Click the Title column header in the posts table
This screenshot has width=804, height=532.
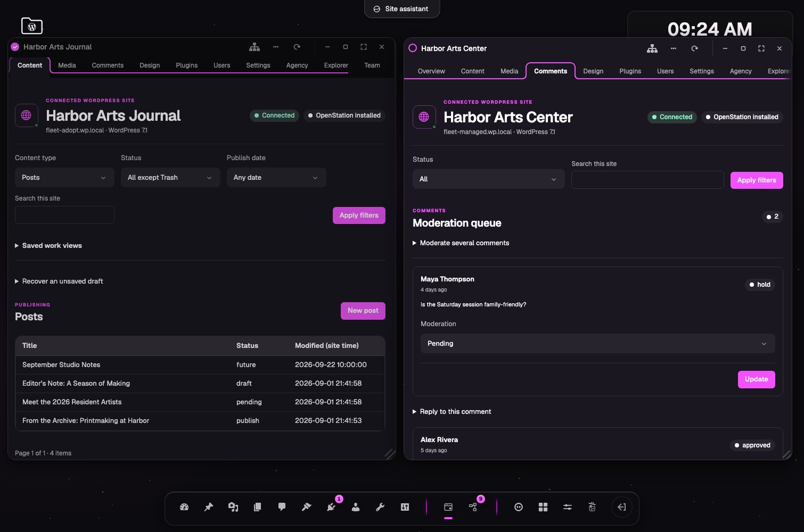(x=30, y=346)
